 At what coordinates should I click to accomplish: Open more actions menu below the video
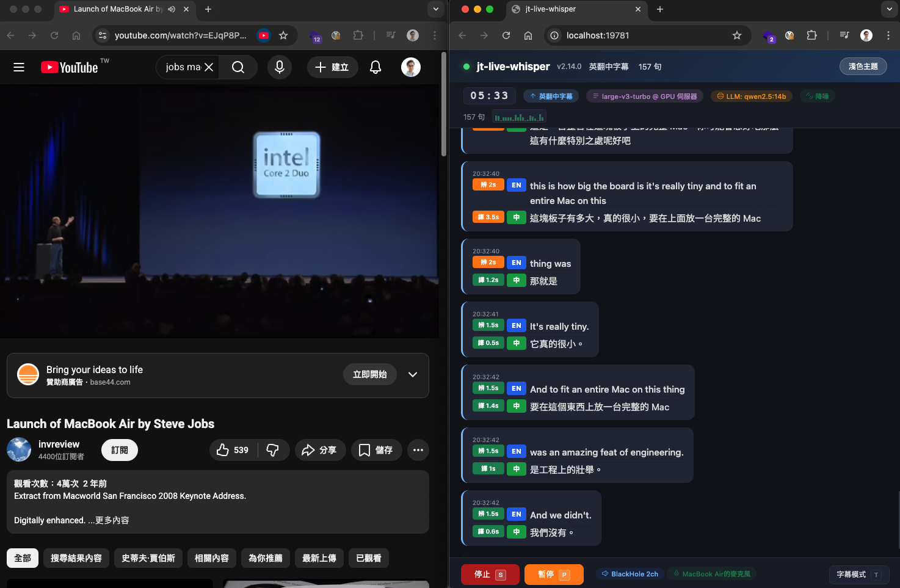418,450
